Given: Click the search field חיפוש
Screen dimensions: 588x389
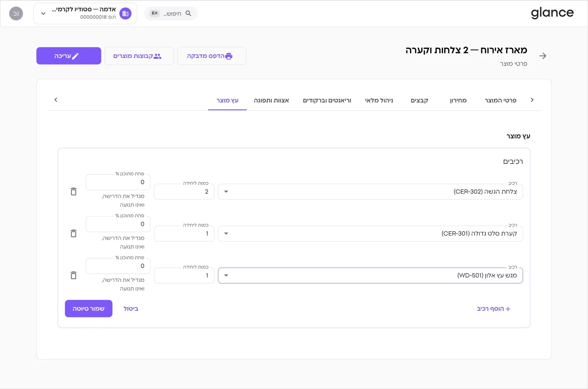Looking at the screenshot, I should coord(171,14).
